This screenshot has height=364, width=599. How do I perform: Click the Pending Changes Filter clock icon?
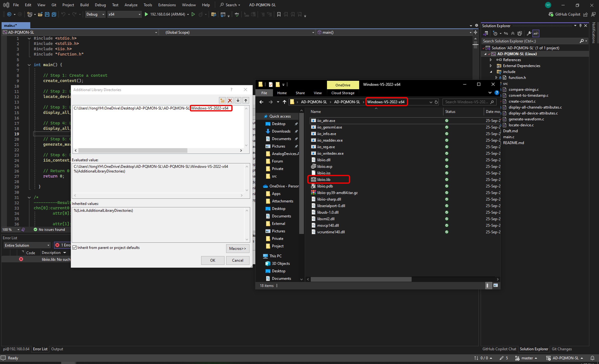(495, 33)
